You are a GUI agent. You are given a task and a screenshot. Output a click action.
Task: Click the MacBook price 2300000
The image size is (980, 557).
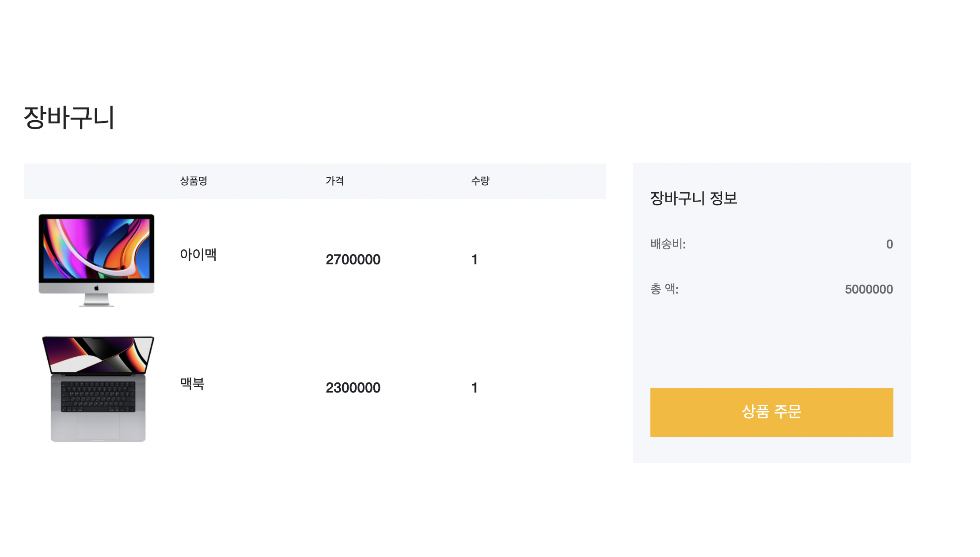pyautogui.click(x=353, y=388)
